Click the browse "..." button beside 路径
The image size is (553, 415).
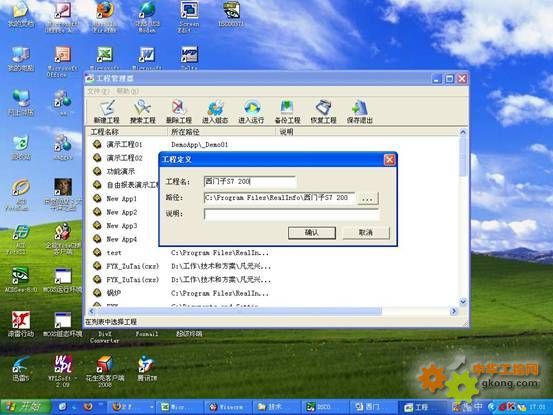click(367, 198)
